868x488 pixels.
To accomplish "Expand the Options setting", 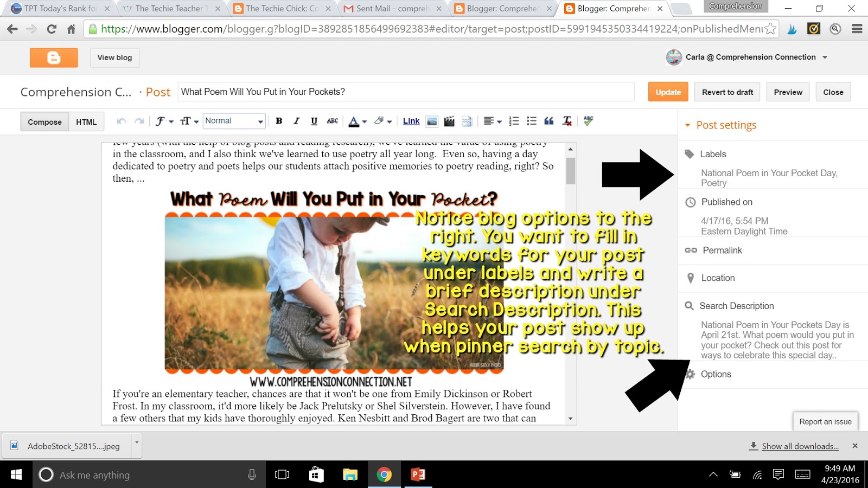I will 716,374.
